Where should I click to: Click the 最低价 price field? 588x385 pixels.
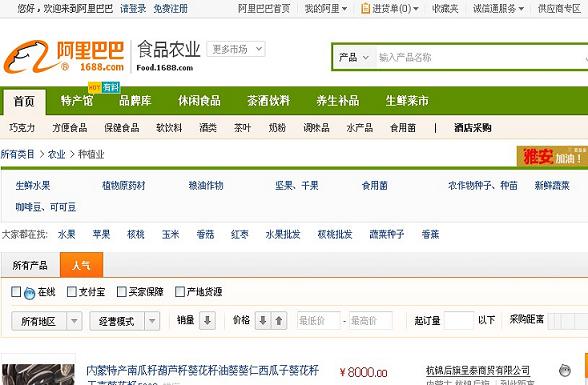[318, 321]
